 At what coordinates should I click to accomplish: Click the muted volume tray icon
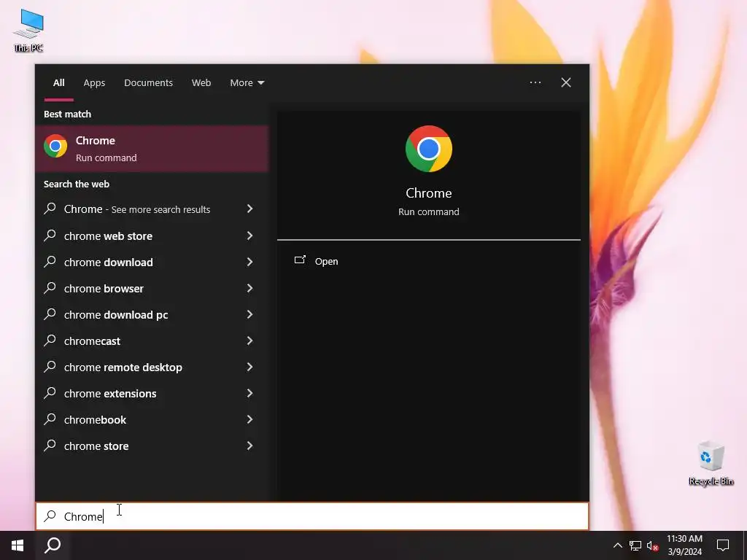[x=652, y=545]
